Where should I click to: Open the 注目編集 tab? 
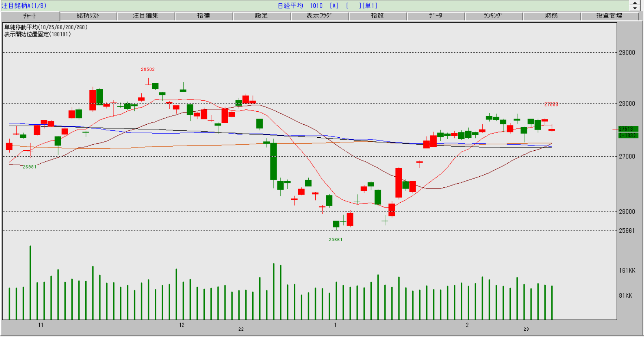pyautogui.click(x=146, y=16)
